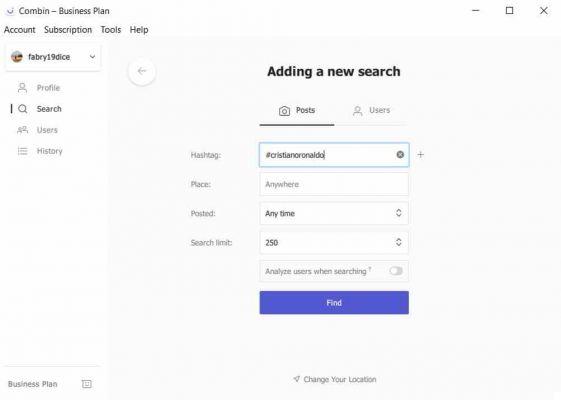Select the Posts tab
Screen dimensions: 561x400
tap(297, 110)
